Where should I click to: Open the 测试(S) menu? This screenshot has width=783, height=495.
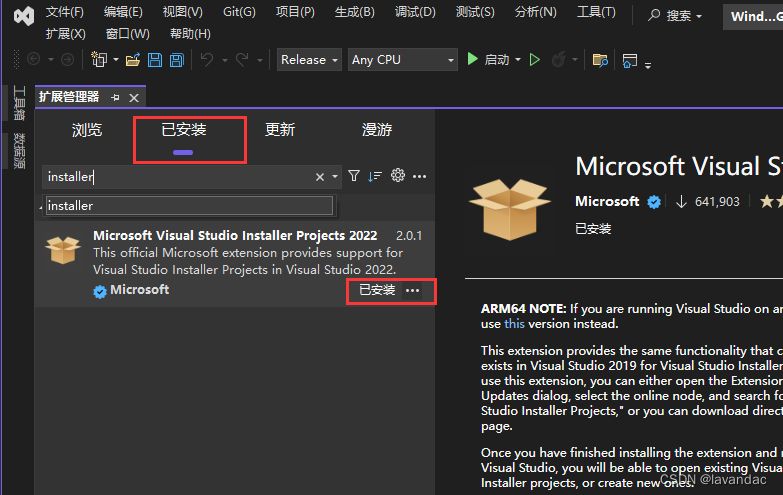475,12
